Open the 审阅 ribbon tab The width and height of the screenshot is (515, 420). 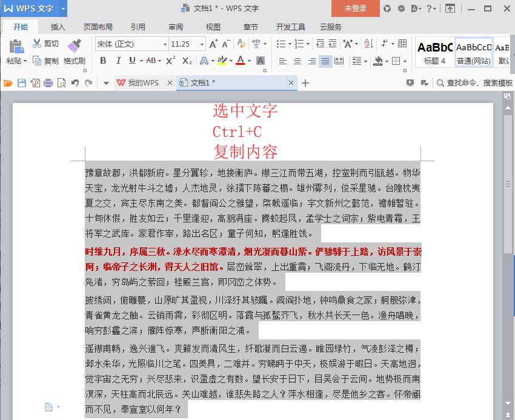175,27
